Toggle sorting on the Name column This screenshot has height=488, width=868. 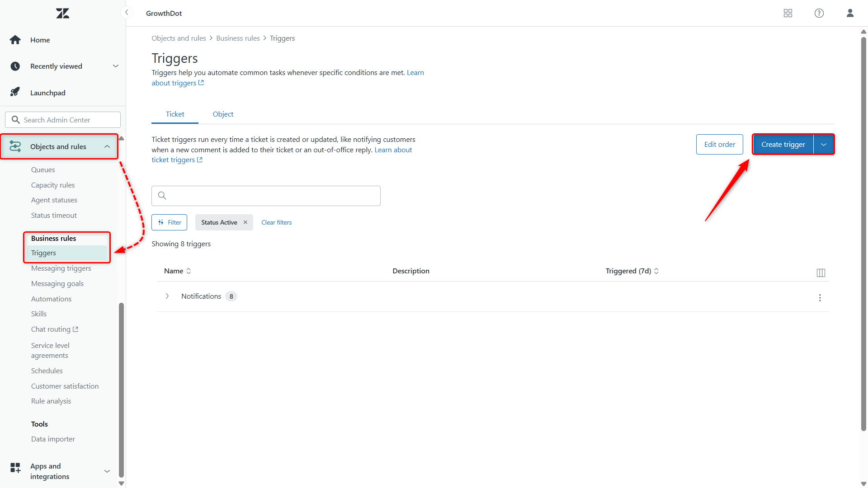(189, 271)
